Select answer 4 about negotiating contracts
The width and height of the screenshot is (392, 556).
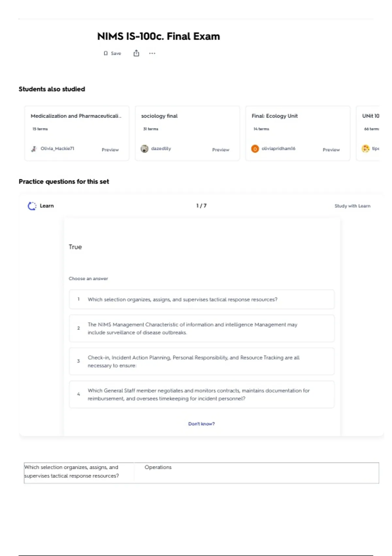pos(202,394)
